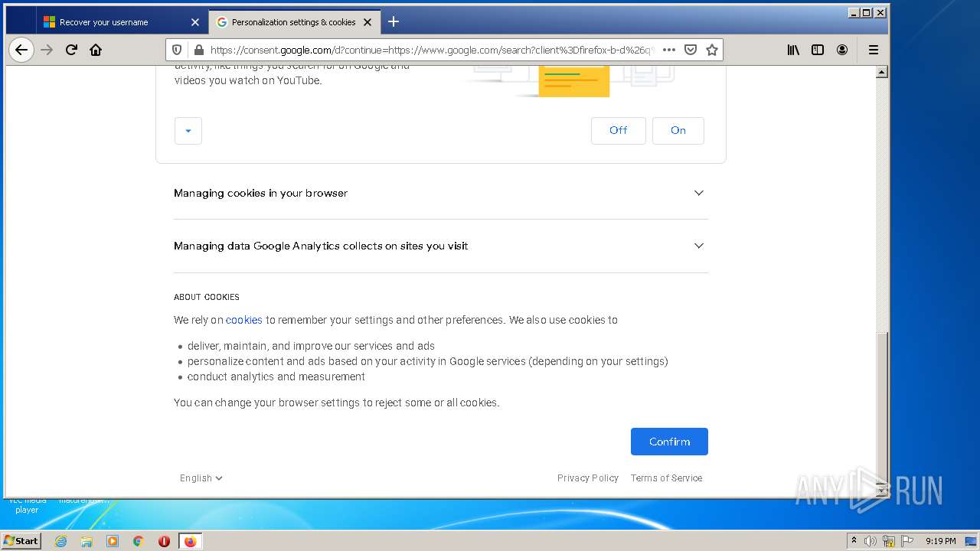Image resolution: width=980 pixels, height=551 pixels.
Task: Open network status tray icon
Action: [x=889, y=541]
